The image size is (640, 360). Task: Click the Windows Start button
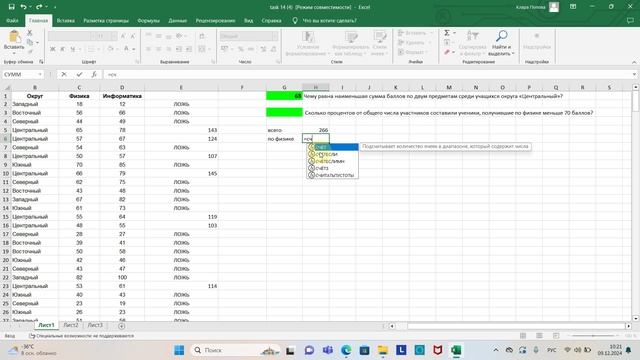point(179,350)
